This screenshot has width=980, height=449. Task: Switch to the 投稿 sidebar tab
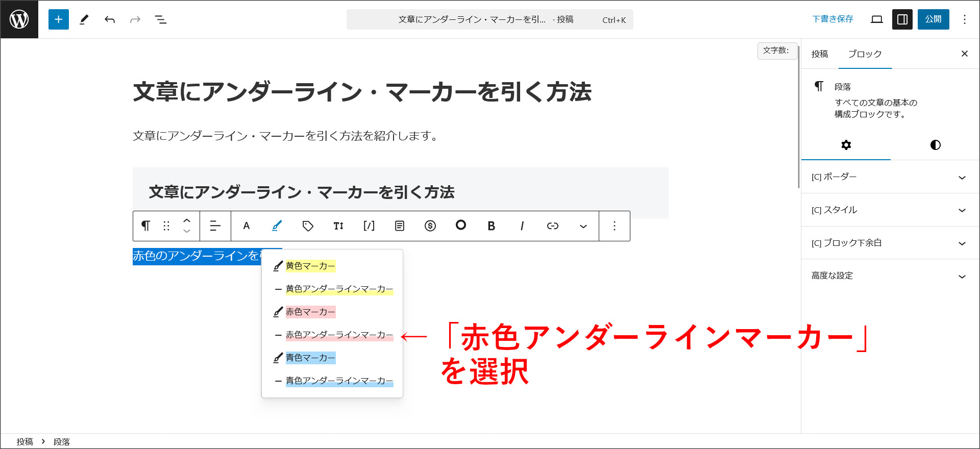(820, 54)
